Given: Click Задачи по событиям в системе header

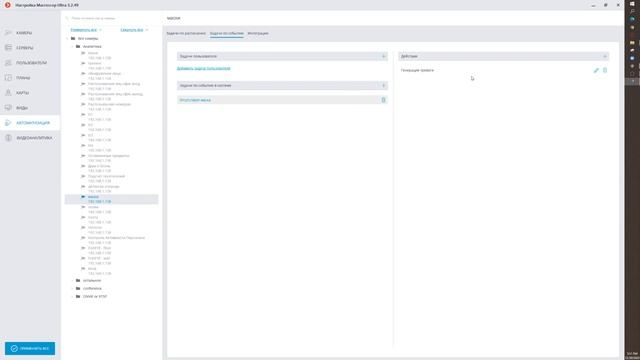Looking at the screenshot, I should [282, 86].
